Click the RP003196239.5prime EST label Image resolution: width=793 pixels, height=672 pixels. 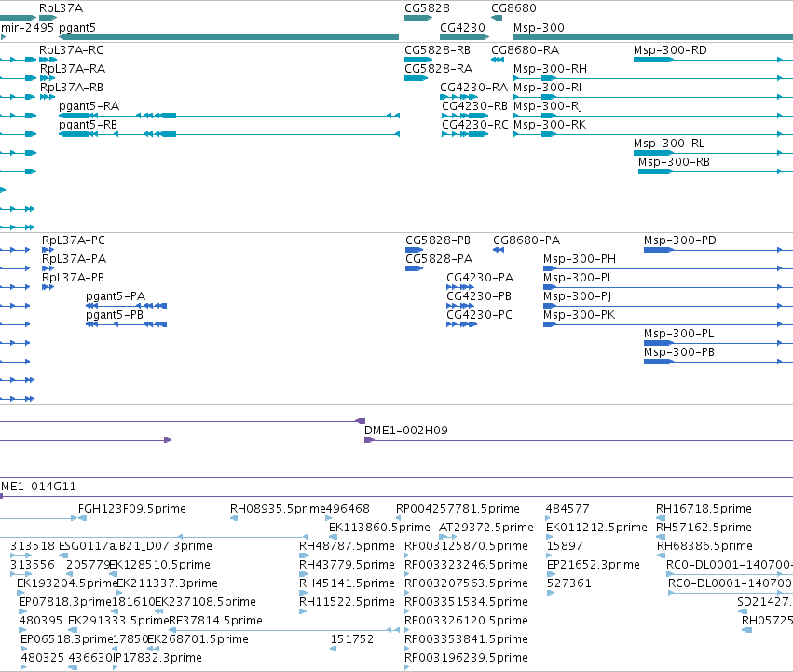coord(466,658)
